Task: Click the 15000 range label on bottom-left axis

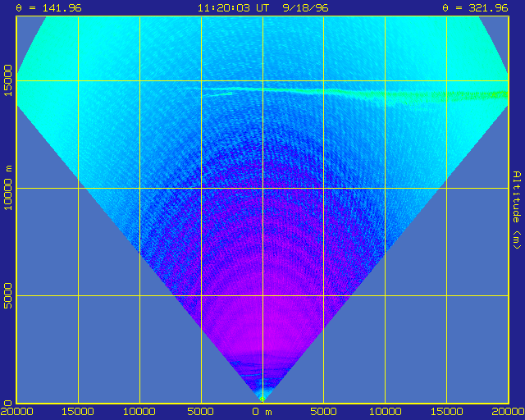Action: 78,412
